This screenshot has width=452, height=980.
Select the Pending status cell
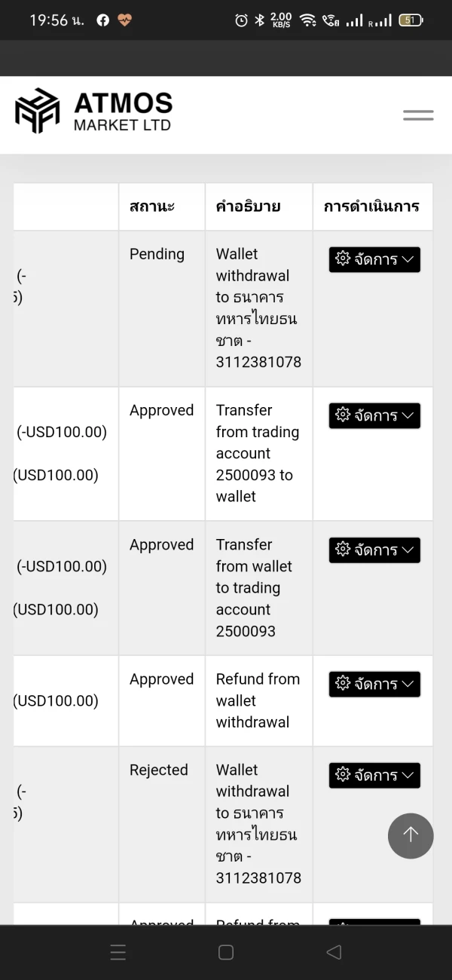pos(157,254)
